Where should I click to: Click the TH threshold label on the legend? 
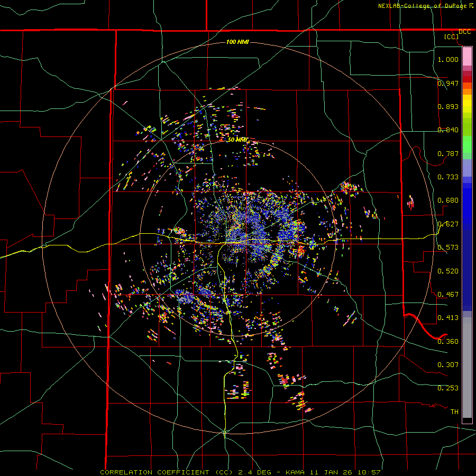(454, 412)
